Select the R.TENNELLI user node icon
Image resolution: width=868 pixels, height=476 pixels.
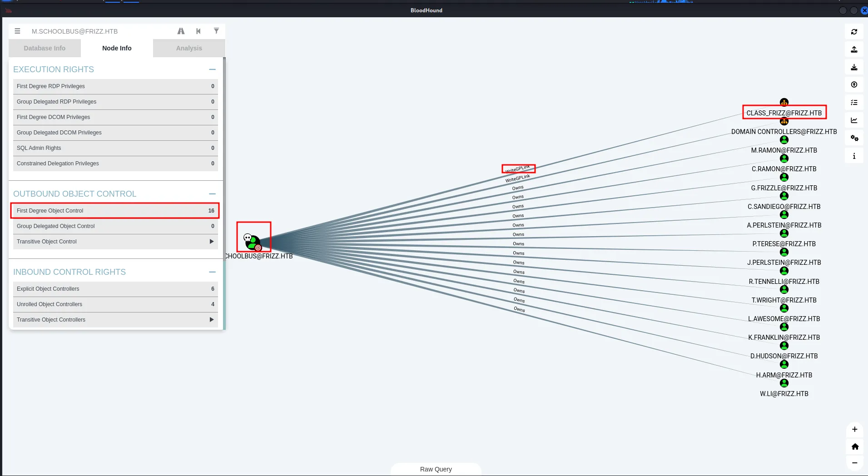[784, 271]
